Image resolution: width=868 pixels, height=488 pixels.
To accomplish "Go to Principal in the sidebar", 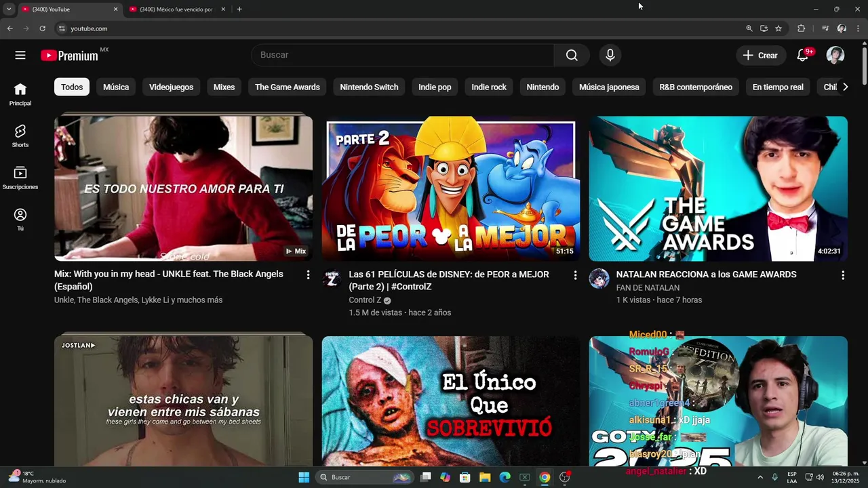I will point(20,94).
